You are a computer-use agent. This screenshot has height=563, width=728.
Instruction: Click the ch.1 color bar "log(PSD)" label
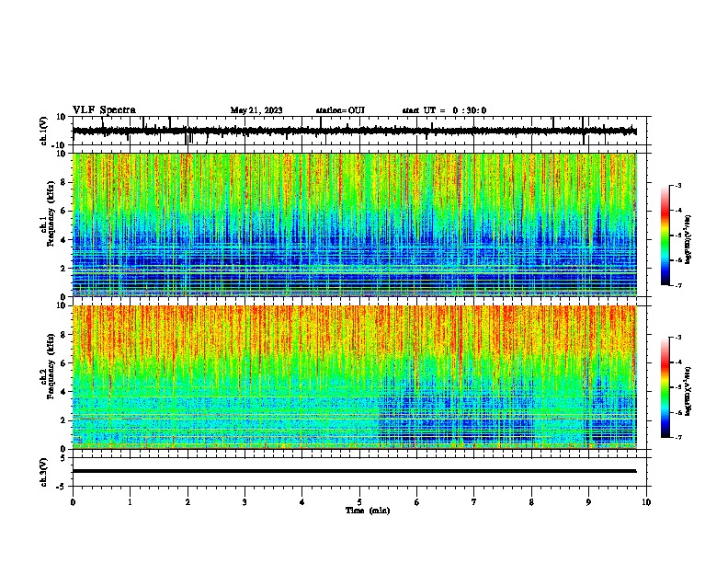688,240
